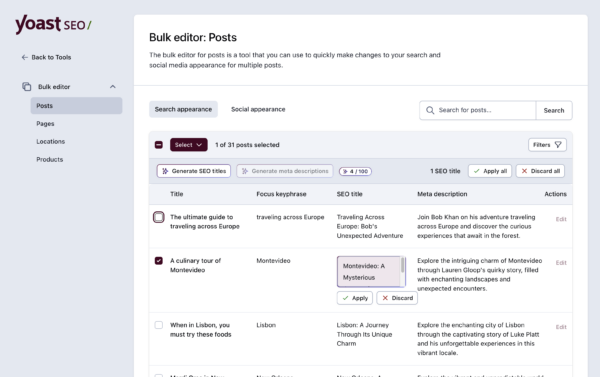This screenshot has width=600, height=377.
Task: Click 'traveling across Europe' keyphrase cell
Action: [x=290, y=217]
